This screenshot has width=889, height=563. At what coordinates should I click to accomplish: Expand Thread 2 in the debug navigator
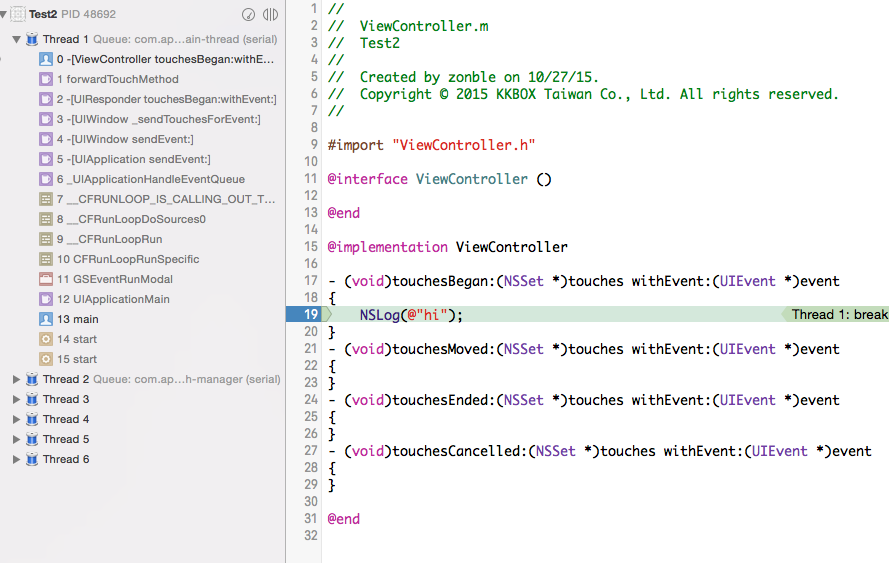coord(16,379)
